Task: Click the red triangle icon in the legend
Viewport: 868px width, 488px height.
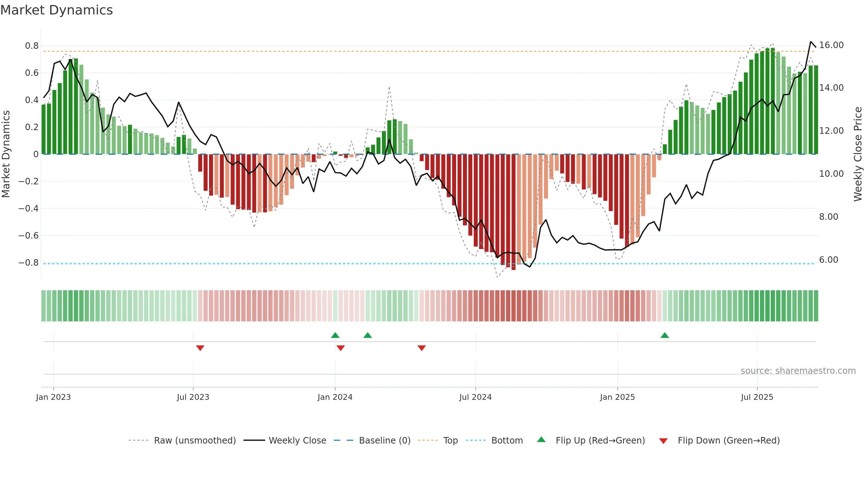Action: (663, 441)
